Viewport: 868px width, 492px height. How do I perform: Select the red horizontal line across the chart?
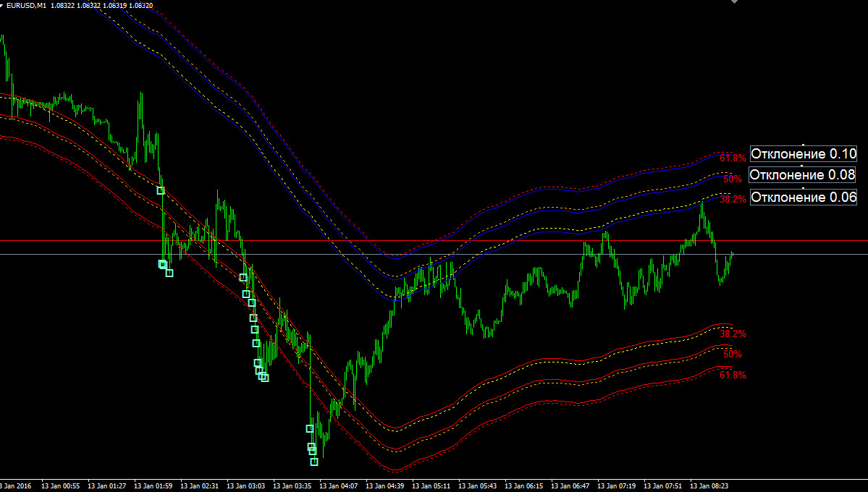434,241
